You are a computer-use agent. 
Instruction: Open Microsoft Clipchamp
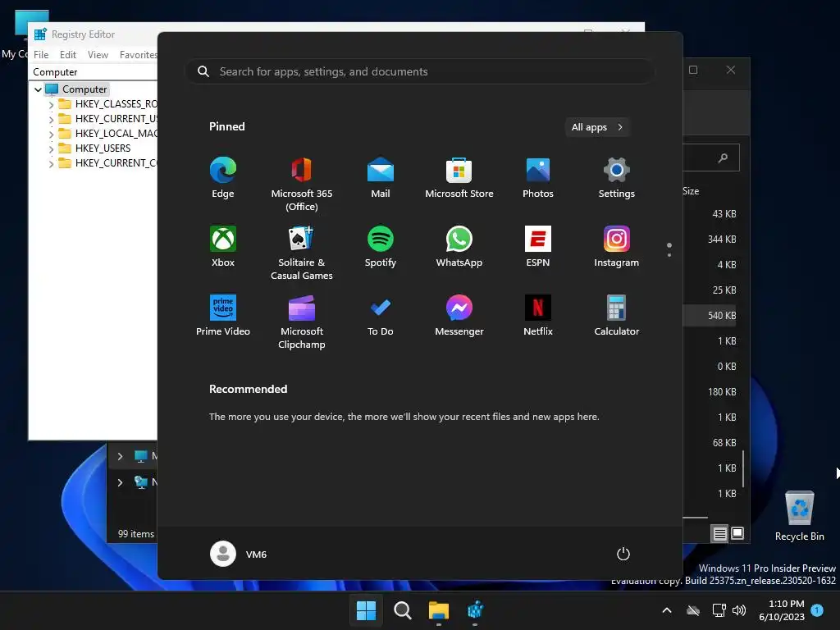pyautogui.click(x=302, y=322)
